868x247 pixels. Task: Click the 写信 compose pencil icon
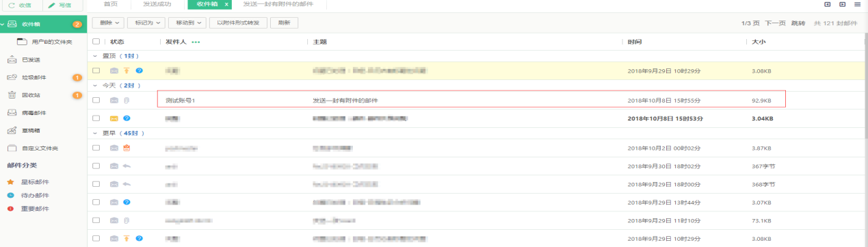52,5
